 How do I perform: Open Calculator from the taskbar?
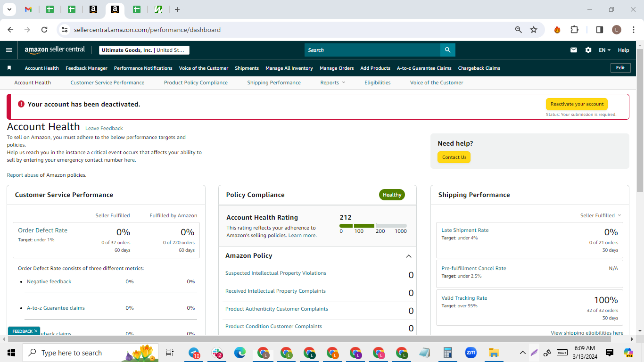[448, 353]
